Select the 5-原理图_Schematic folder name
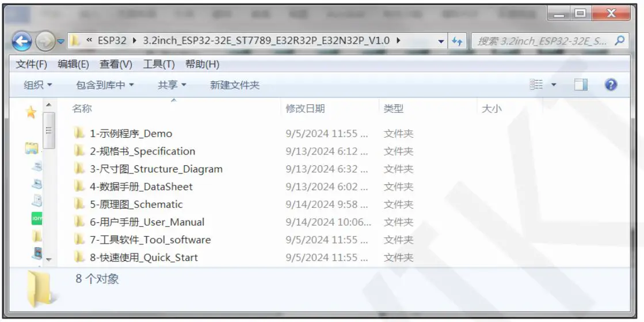Viewport: 644px width, 322px height. coord(136,204)
